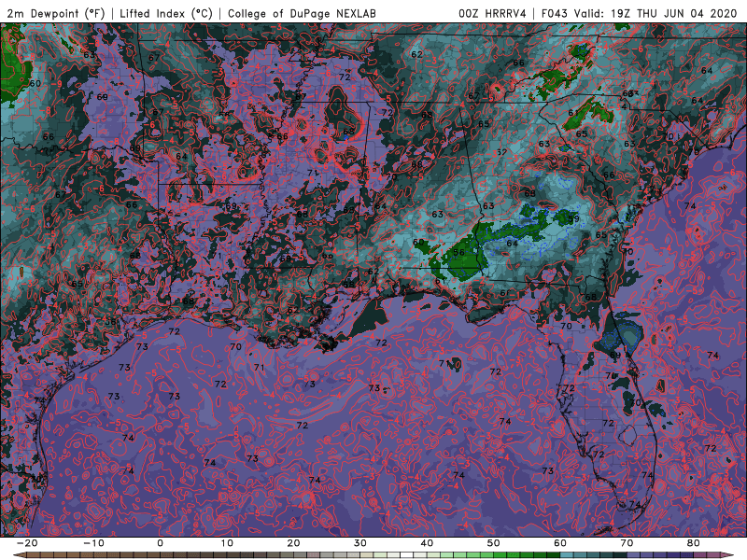Click the '2m Dewpoint (°F)' title text
Image resolution: width=747 pixels, height=560 pixels.
click(x=55, y=13)
